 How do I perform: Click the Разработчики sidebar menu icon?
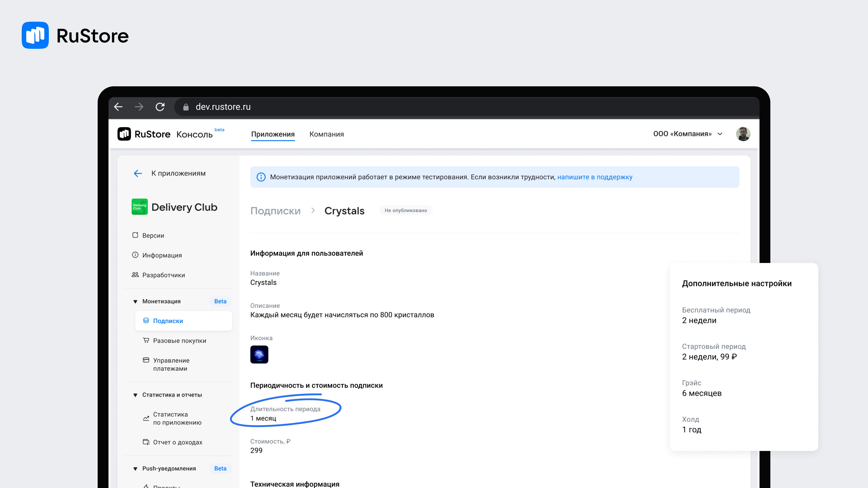pyautogui.click(x=135, y=275)
